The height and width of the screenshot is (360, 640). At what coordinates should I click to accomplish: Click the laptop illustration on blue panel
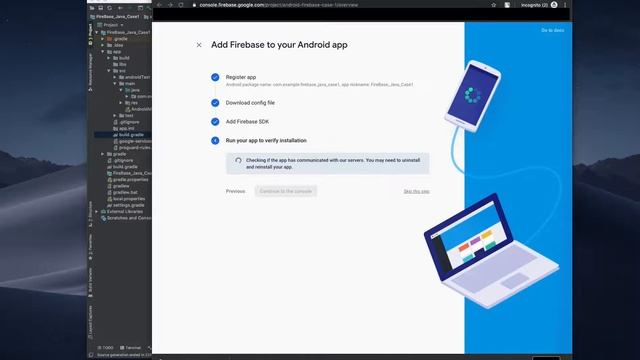[491, 251]
